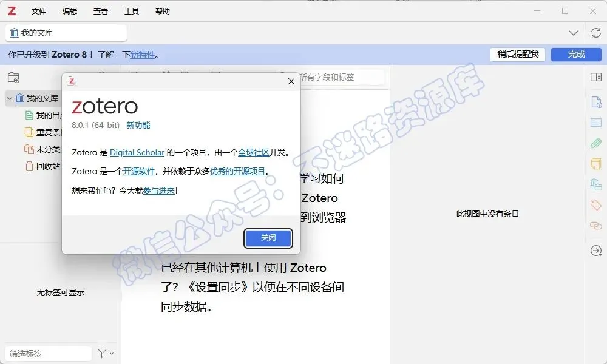Click the Zotero Z logo icon
Screen dimensions: 607x364
click(x=12, y=11)
